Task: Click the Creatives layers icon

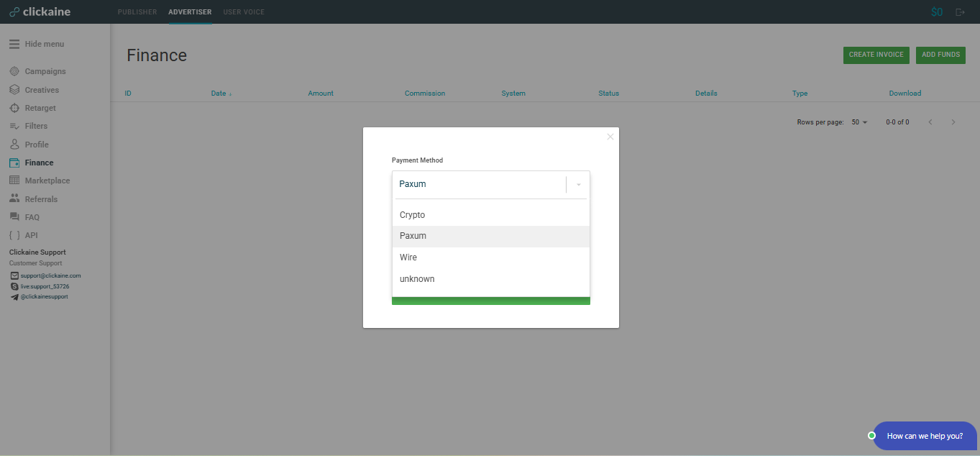Action: 14,90
